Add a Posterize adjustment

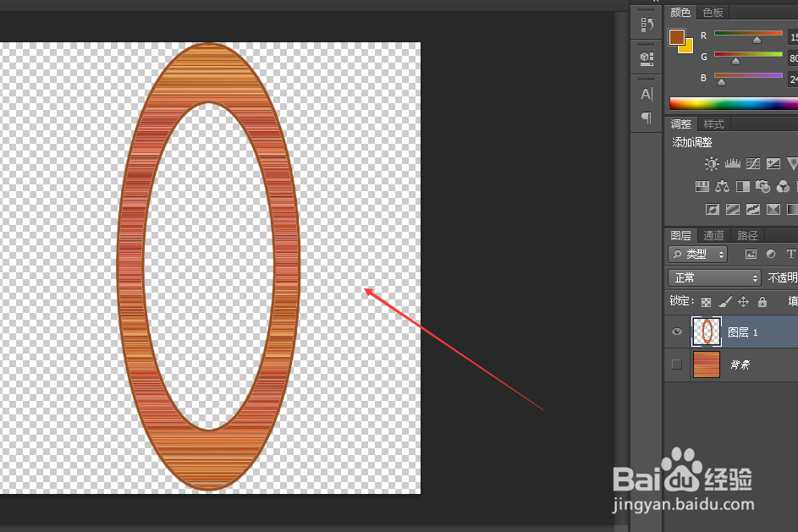tap(732, 209)
